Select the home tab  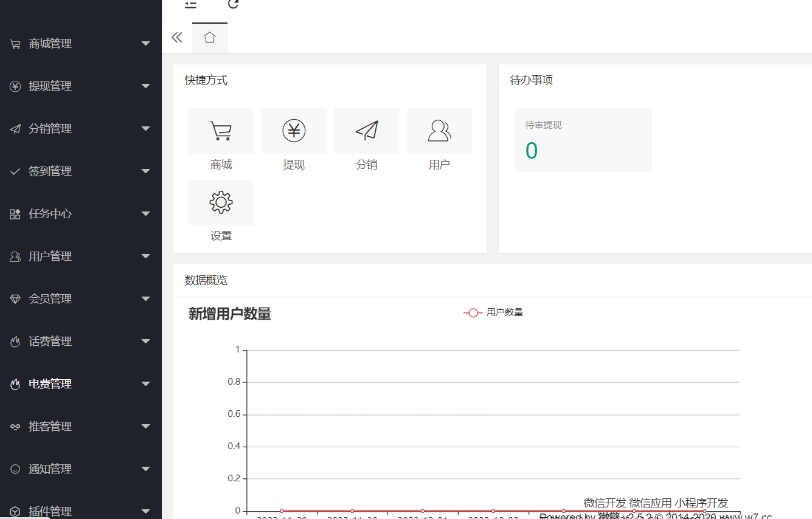point(210,38)
